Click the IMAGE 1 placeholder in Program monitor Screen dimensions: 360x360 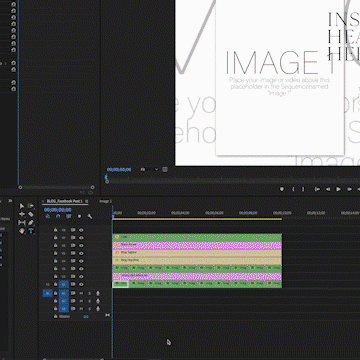point(279,77)
